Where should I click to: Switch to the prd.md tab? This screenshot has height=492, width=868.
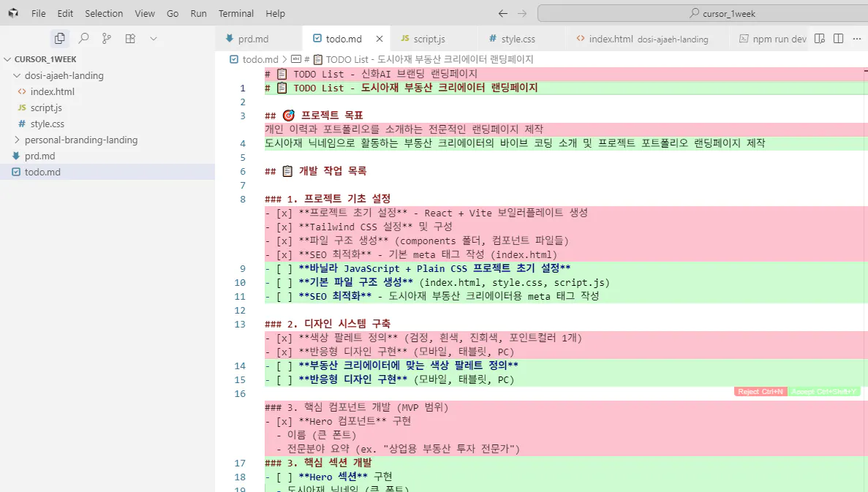coord(259,39)
